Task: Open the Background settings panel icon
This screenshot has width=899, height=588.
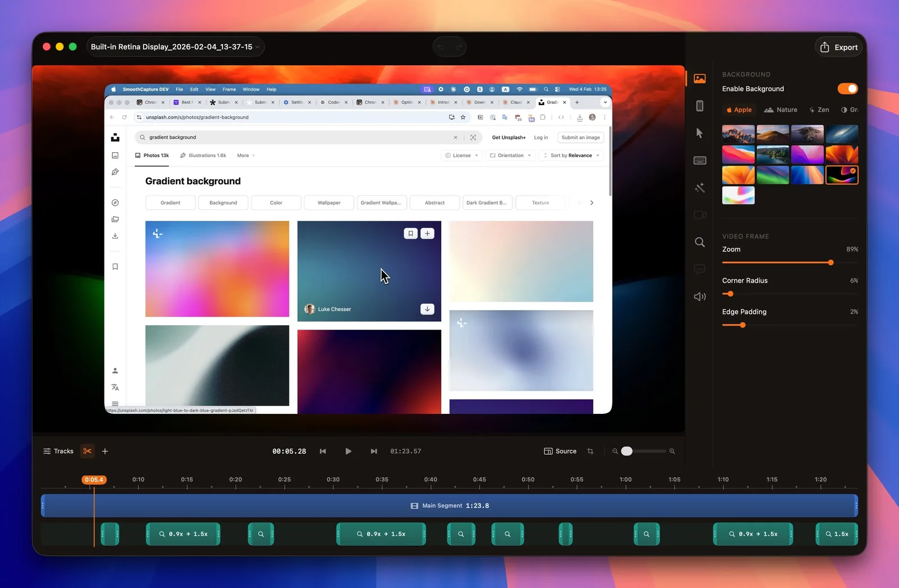Action: tap(700, 78)
